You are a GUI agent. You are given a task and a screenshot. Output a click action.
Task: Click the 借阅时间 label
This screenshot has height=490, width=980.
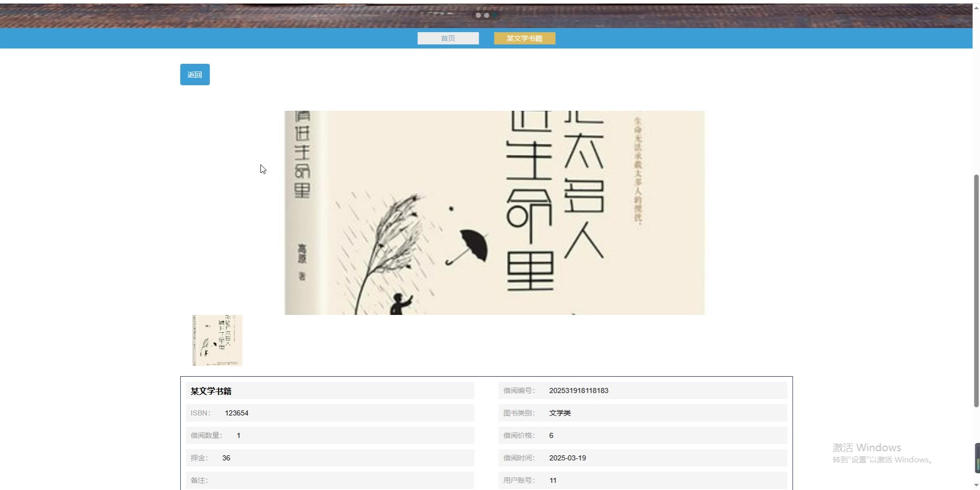(519, 458)
